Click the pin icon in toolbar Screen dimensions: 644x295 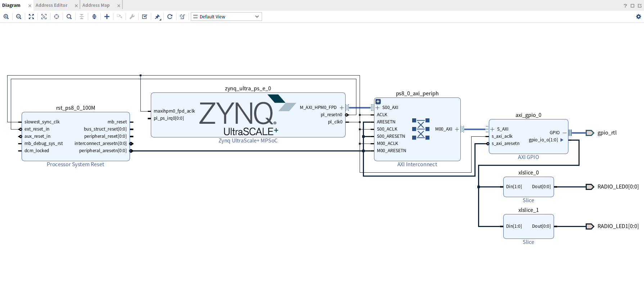click(157, 17)
